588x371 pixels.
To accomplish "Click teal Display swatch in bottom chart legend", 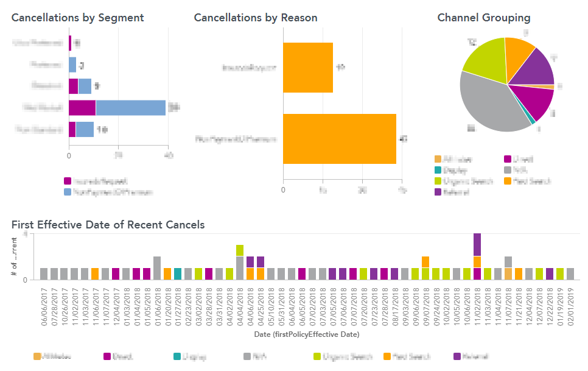I will [x=177, y=356].
